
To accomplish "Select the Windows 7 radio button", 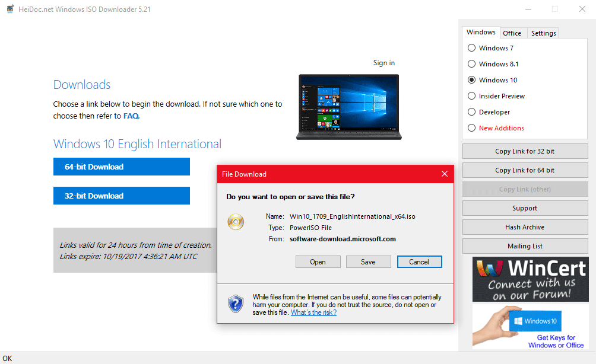I will [x=471, y=48].
